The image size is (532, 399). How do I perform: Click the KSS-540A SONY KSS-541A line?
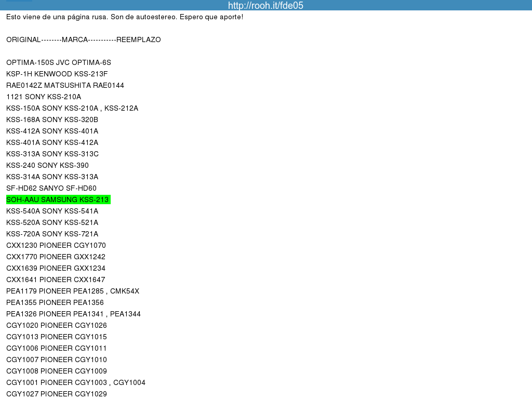click(52, 211)
